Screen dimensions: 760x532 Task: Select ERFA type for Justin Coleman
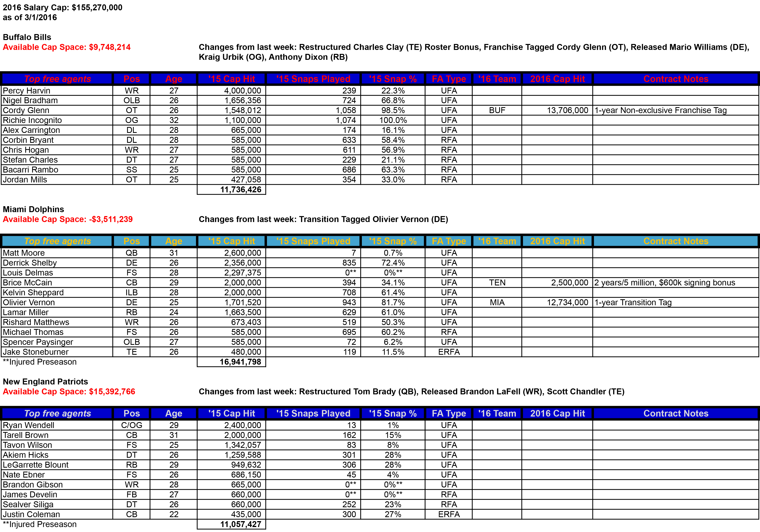[x=448, y=515]
